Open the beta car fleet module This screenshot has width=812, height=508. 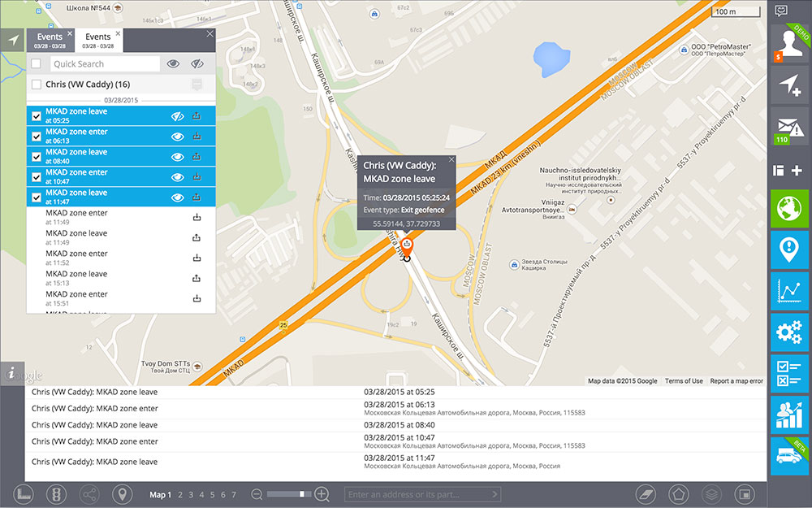tap(789, 456)
